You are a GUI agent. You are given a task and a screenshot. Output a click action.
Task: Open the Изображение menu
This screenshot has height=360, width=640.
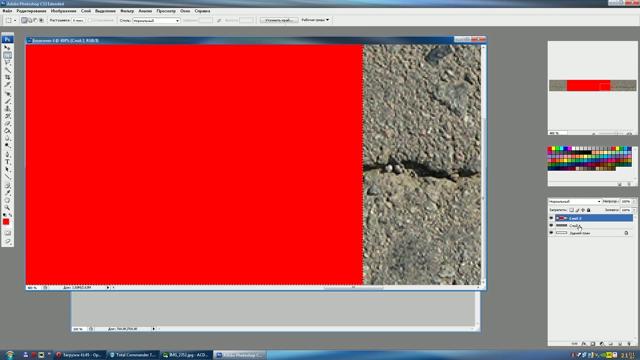[x=63, y=11]
